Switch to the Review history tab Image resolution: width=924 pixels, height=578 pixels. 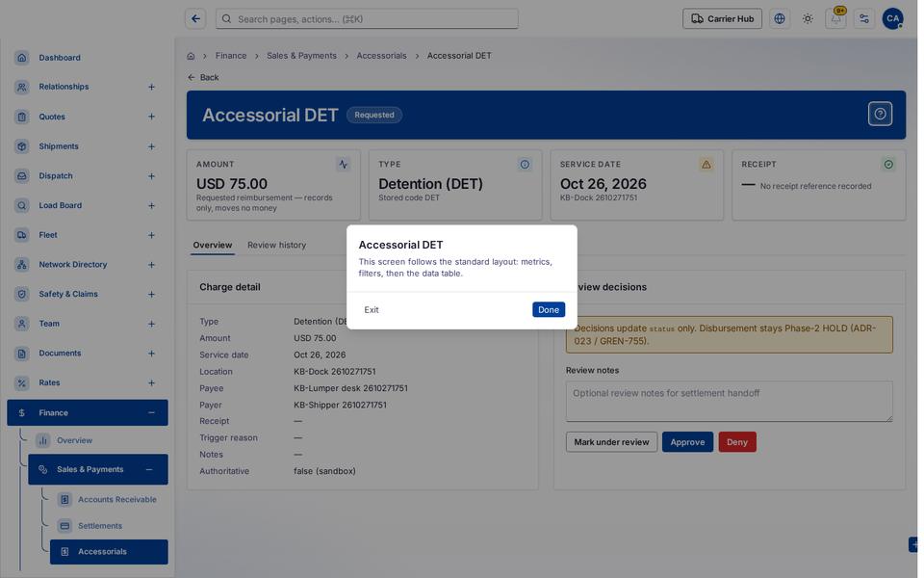click(x=276, y=245)
